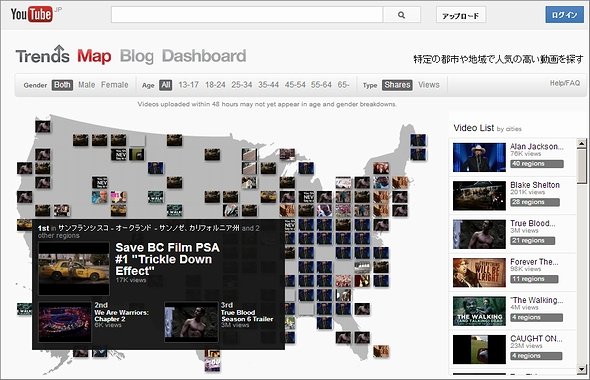The height and width of the screenshot is (380, 590).
Task: Open CAUGHT ON... video thumbnail
Action: pyautogui.click(x=479, y=350)
